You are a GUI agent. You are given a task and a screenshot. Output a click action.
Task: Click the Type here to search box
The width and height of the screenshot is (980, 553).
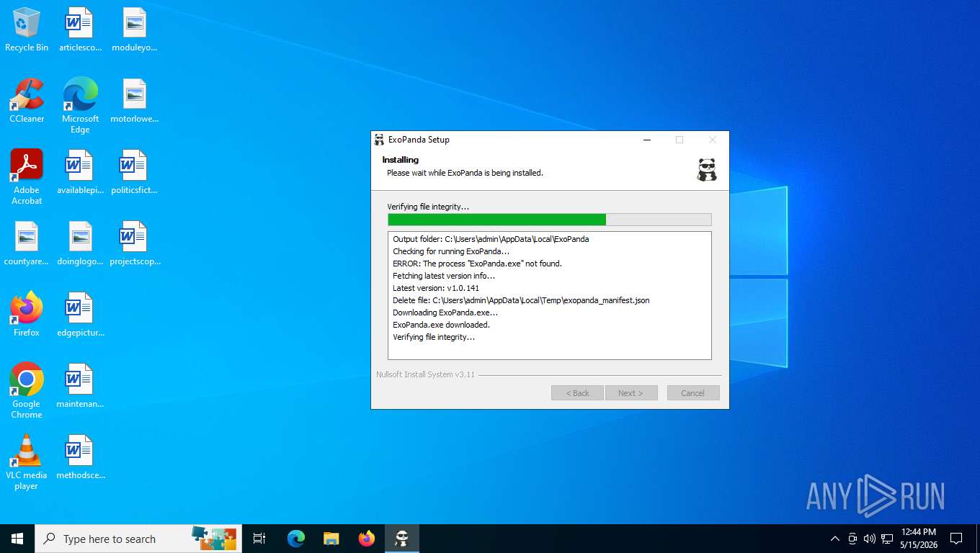(x=138, y=539)
